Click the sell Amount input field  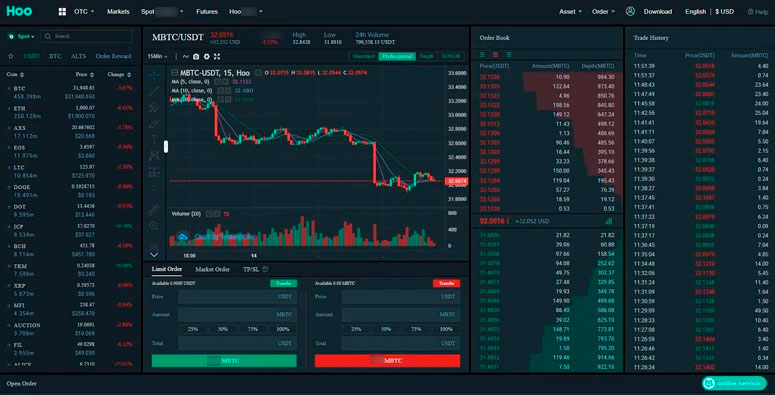(x=401, y=315)
